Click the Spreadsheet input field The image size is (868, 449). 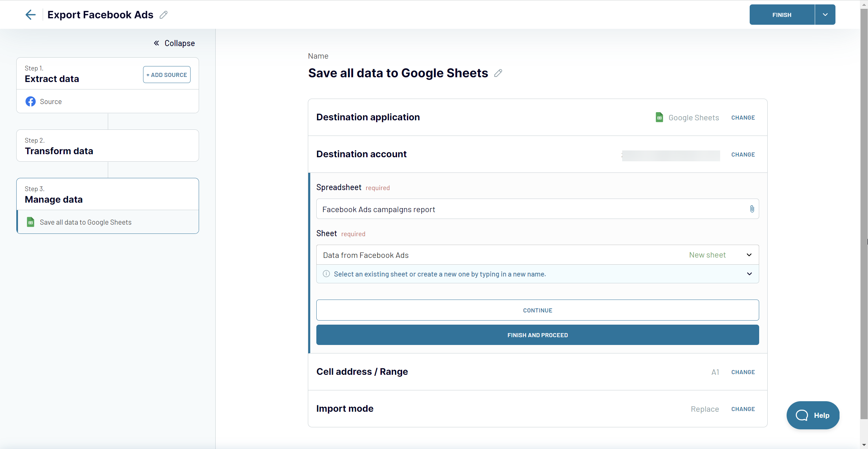coord(537,209)
